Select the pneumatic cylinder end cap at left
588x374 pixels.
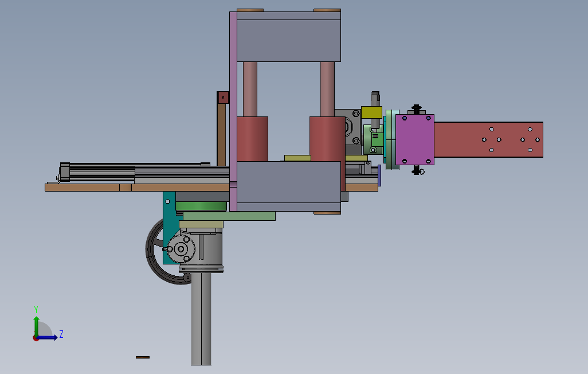(x=65, y=172)
